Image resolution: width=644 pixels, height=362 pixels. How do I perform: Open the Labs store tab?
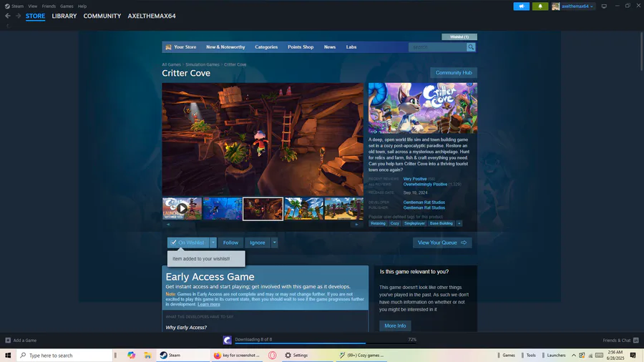351,47
